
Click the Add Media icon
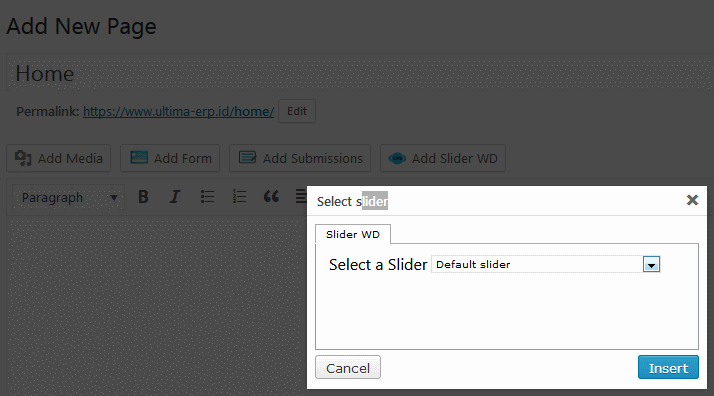tap(23, 158)
